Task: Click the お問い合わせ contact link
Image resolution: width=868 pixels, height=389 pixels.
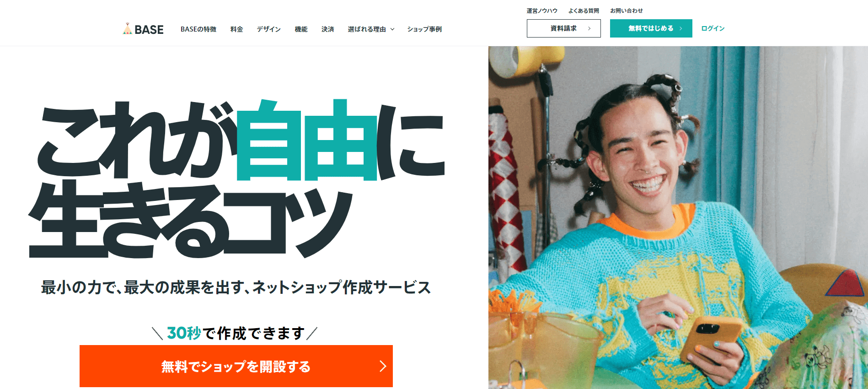Action: point(627,11)
